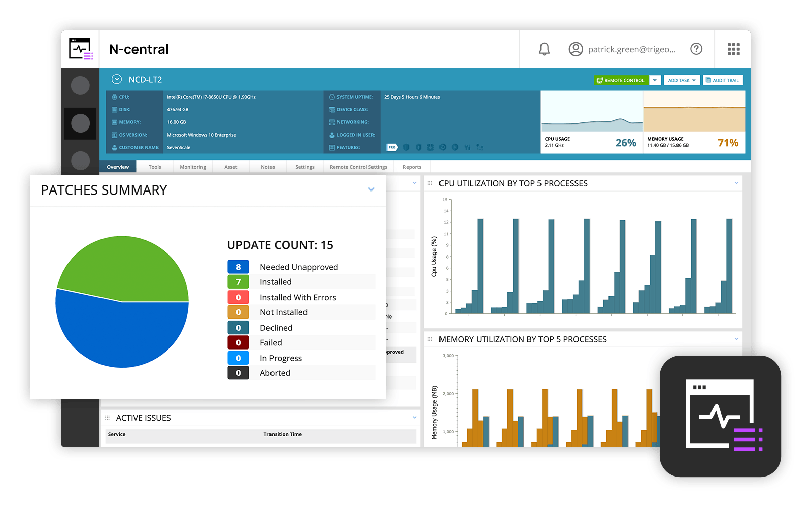Viewport: 812px width, 508px height.
Task: Click the N-central logo icon
Action: (80, 49)
